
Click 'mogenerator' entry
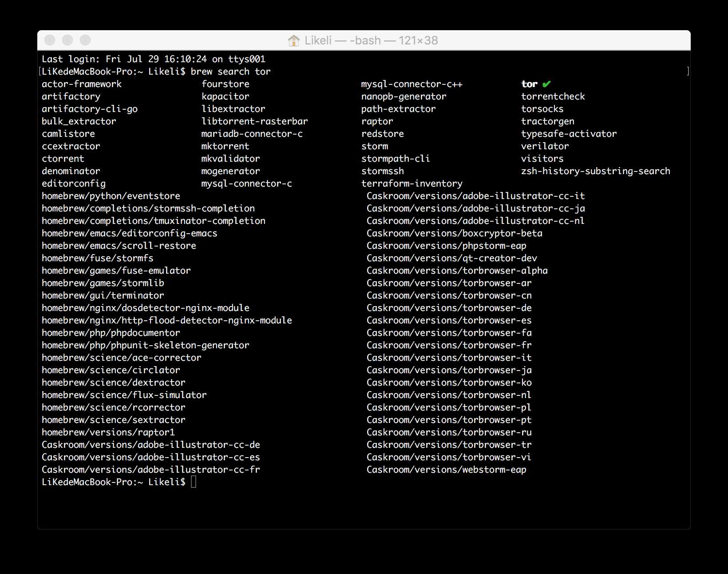[x=231, y=171]
